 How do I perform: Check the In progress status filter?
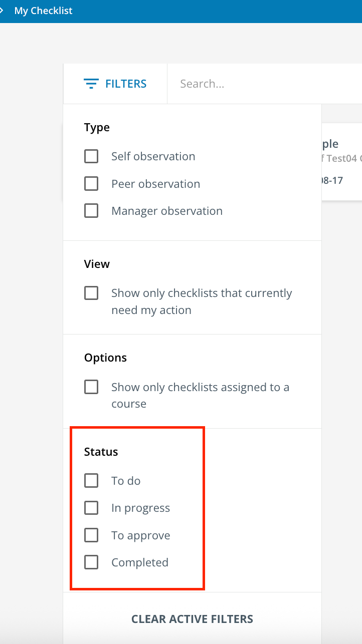click(x=91, y=508)
